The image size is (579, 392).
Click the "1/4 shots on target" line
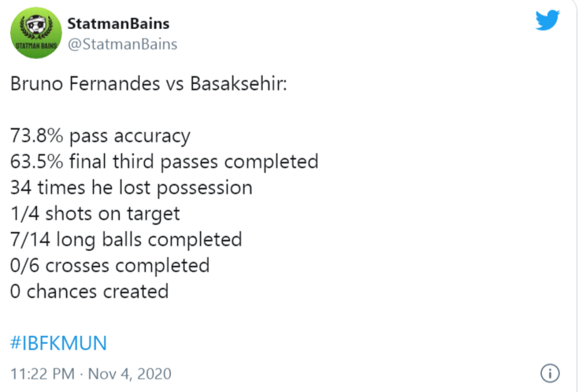tap(95, 213)
